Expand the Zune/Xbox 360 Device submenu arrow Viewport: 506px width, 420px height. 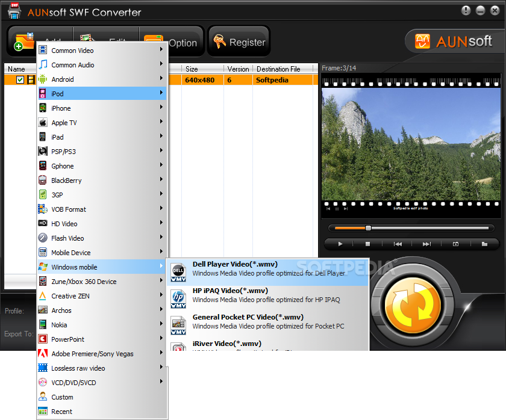[161, 280]
